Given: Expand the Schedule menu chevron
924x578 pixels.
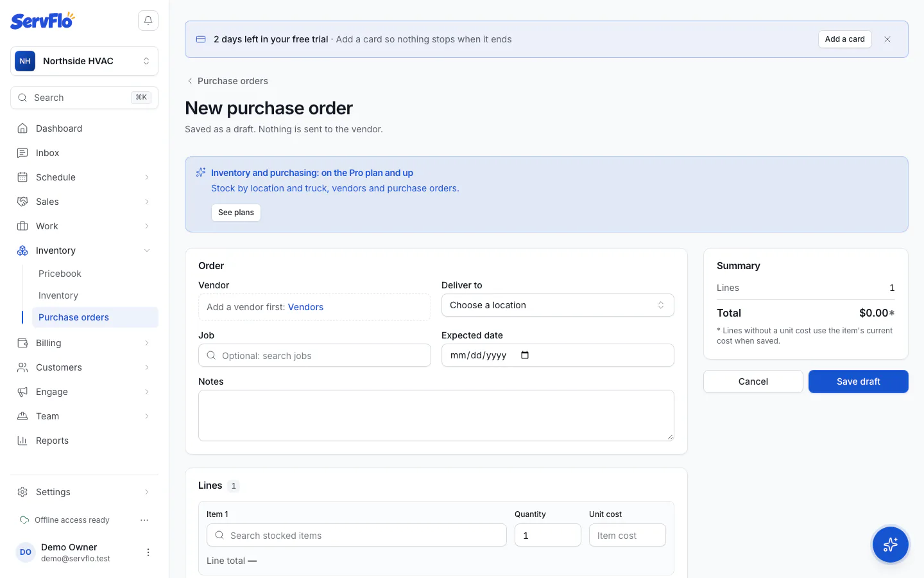Looking at the screenshot, I should [x=147, y=177].
